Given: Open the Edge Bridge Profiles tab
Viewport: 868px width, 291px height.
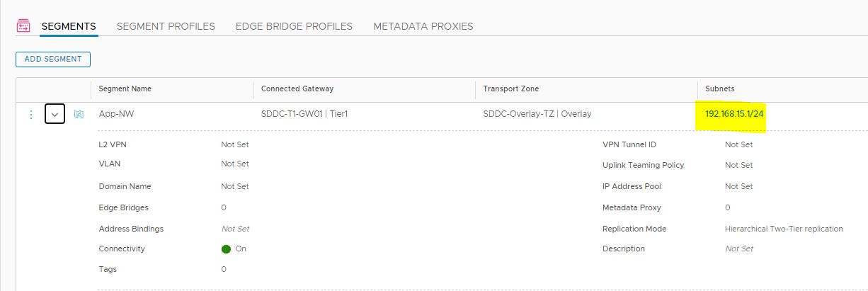Looking at the screenshot, I should click(294, 26).
